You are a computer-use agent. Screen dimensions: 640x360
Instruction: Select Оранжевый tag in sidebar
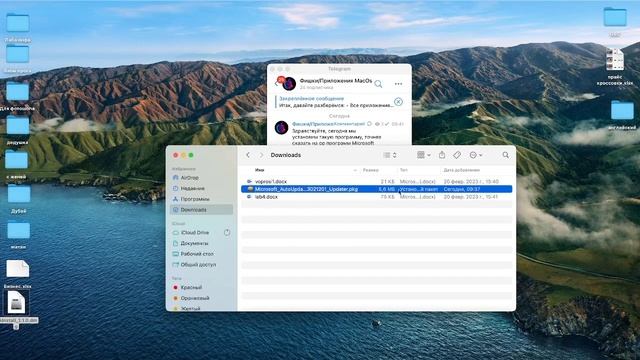point(191,298)
